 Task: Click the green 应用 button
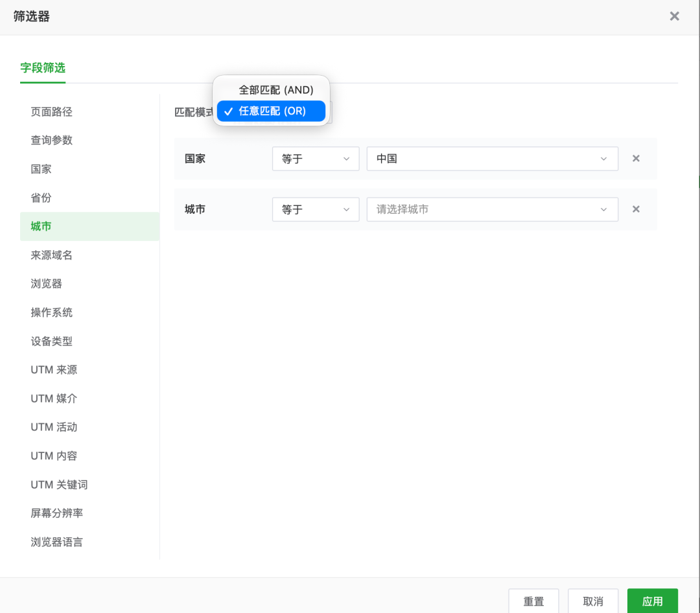tap(652, 601)
